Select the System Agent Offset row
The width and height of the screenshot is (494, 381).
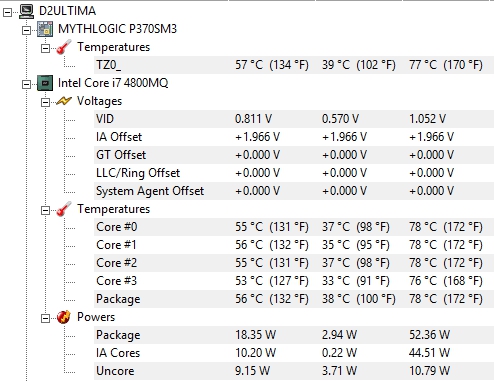point(294,191)
